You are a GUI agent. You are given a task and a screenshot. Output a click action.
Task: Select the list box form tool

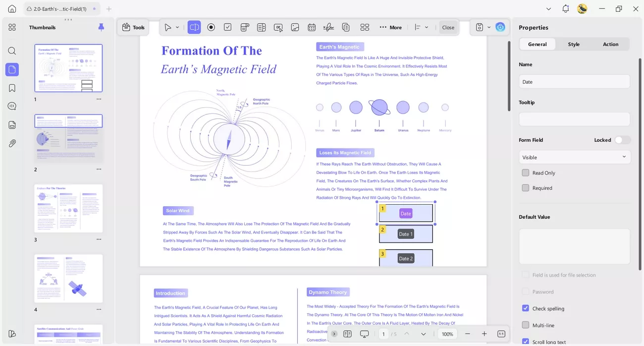261,27
